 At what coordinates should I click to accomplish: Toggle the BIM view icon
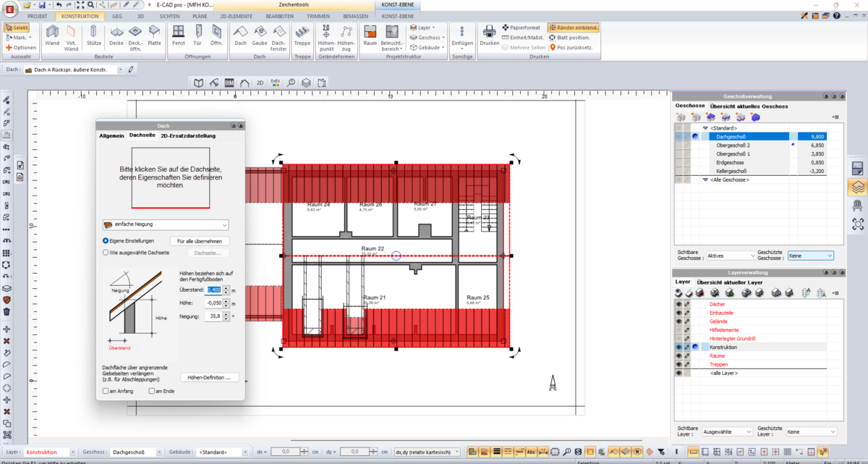tap(229, 83)
